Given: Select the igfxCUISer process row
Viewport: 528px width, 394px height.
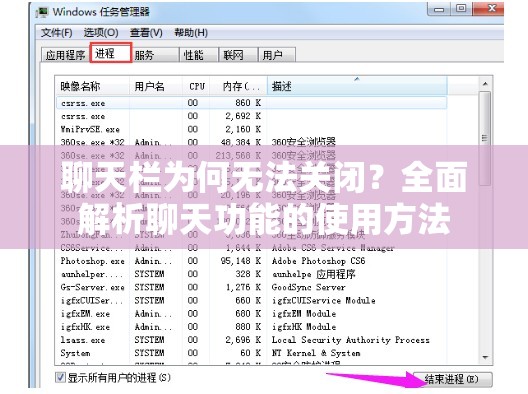Looking at the screenshot, I should coord(252,300).
